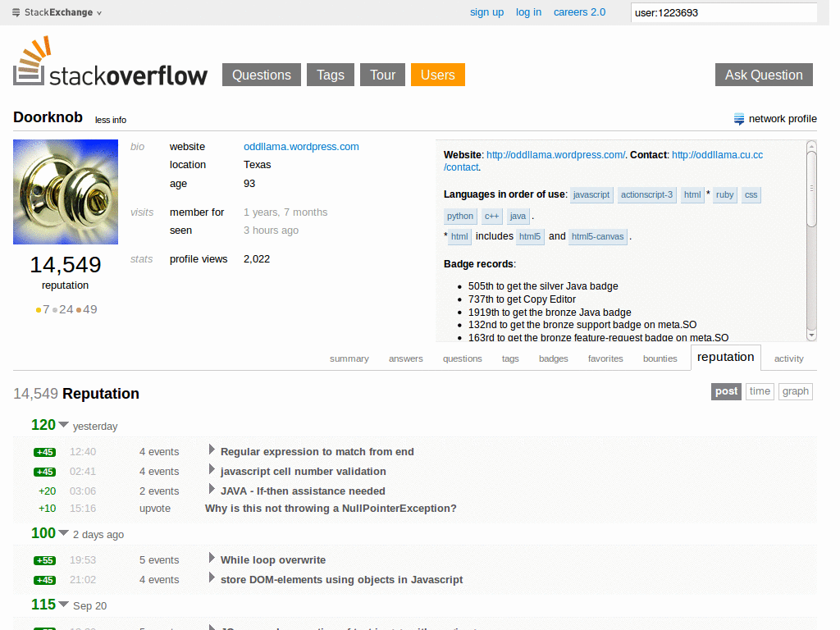Image resolution: width=840 pixels, height=630 pixels.
Task: Open the Questions nav button
Action: [x=262, y=75]
